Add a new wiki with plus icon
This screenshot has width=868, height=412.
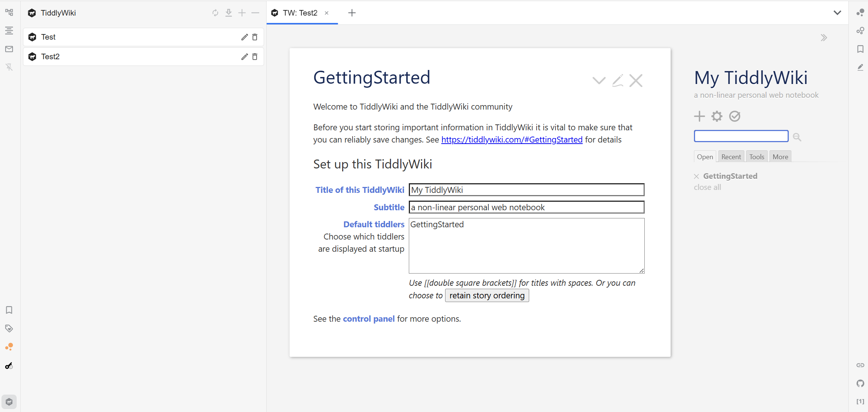(242, 13)
